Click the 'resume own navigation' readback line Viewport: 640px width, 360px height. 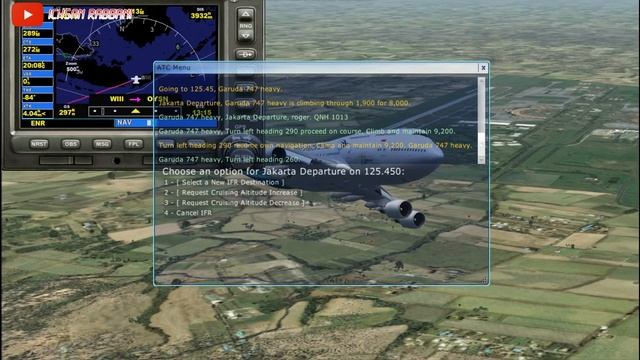coord(315,146)
